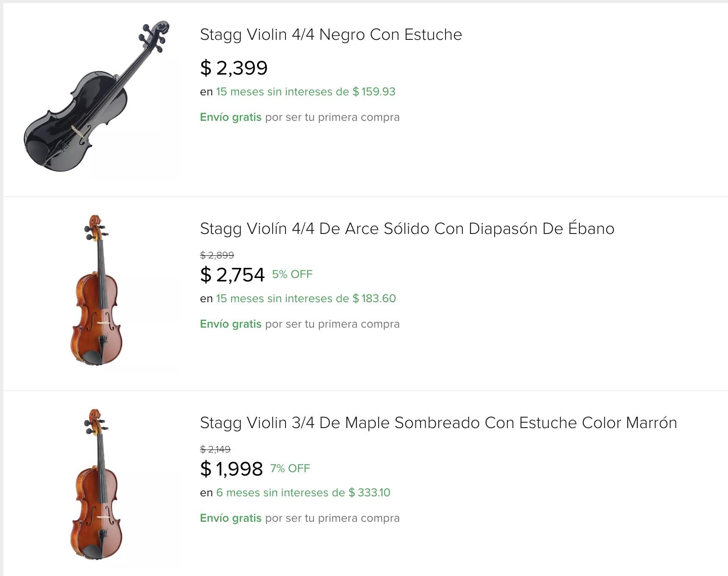Open Stagg Violín 4/4 De Arce Sólido listing
728x576 pixels.
tap(407, 229)
